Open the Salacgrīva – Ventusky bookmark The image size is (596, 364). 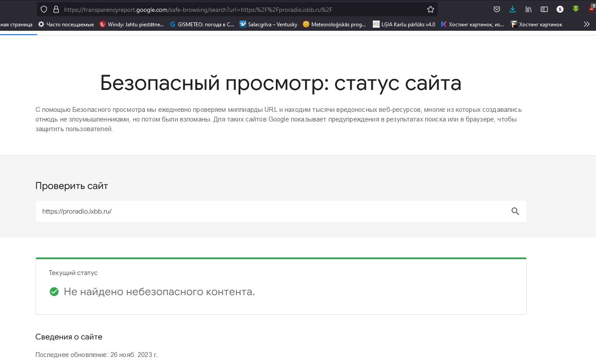pos(268,25)
